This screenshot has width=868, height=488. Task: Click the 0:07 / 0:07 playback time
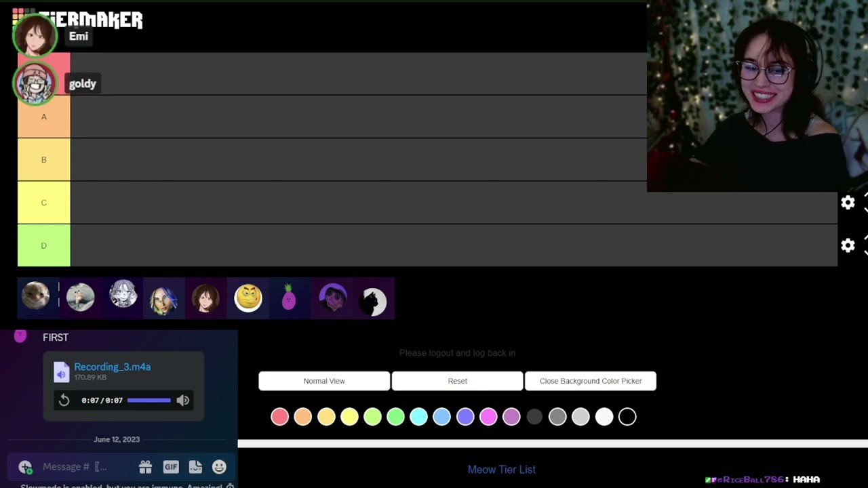point(102,401)
